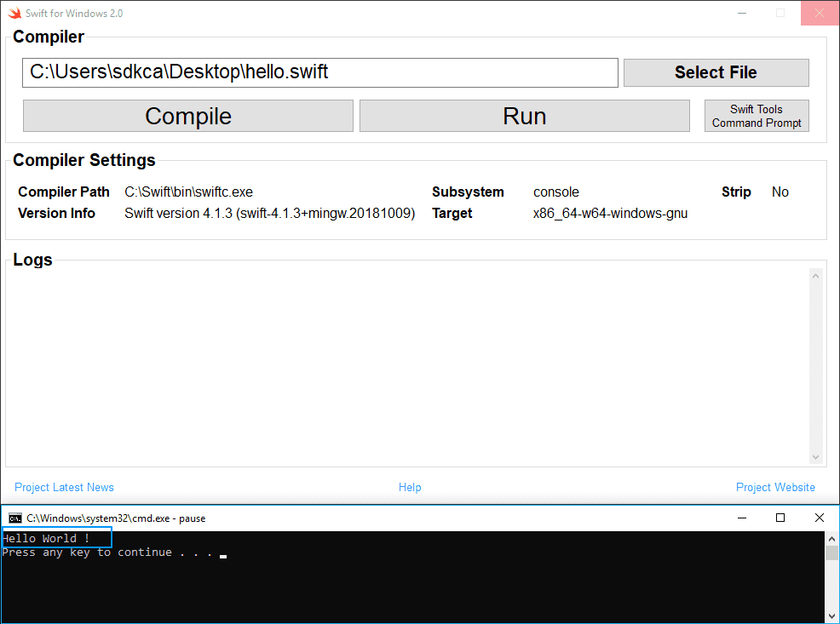Image resolution: width=840 pixels, height=624 pixels.
Task: Click the Run button
Action: click(x=525, y=116)
